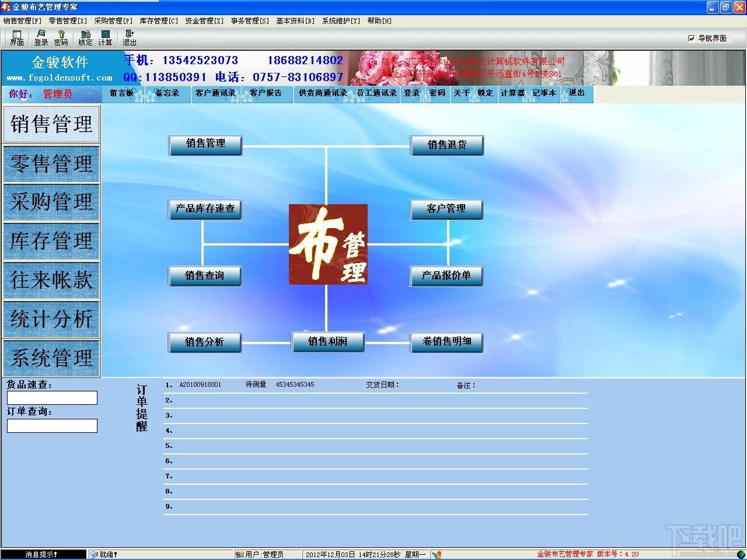Open the 计算 calculator icon
The image size is (747, 560).
coord(105,38)
